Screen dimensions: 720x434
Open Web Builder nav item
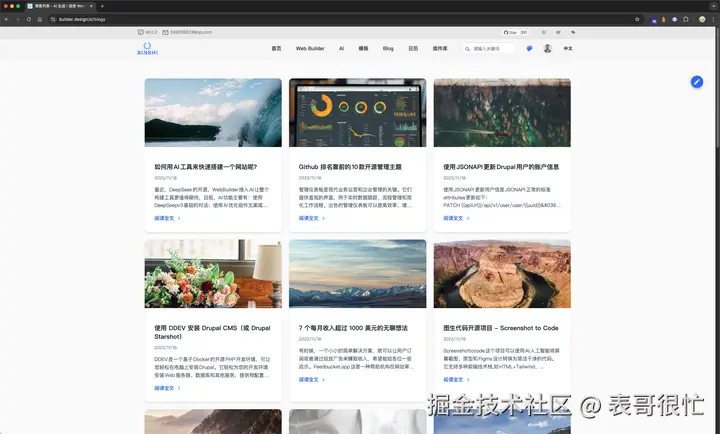310,48
